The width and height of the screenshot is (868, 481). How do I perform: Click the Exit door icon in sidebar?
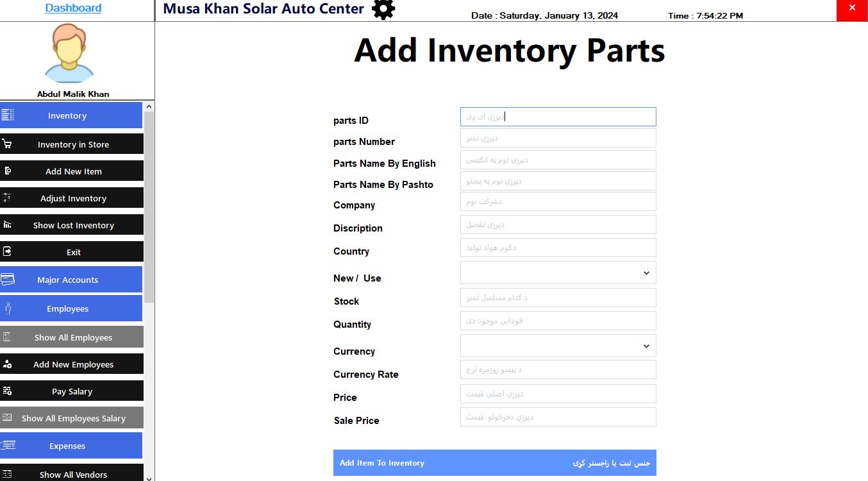7,252
